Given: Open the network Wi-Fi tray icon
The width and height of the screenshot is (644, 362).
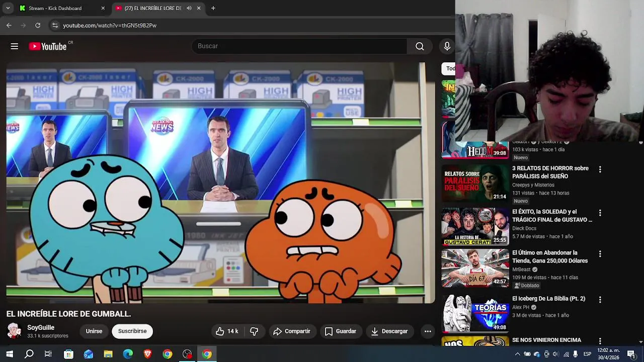Looking at the screenshot, I should [566, 354].
